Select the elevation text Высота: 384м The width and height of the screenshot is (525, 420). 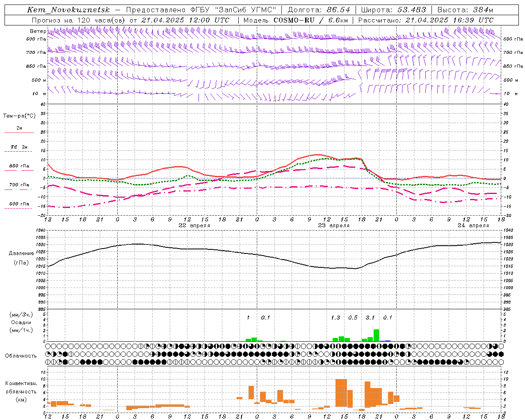465,10
